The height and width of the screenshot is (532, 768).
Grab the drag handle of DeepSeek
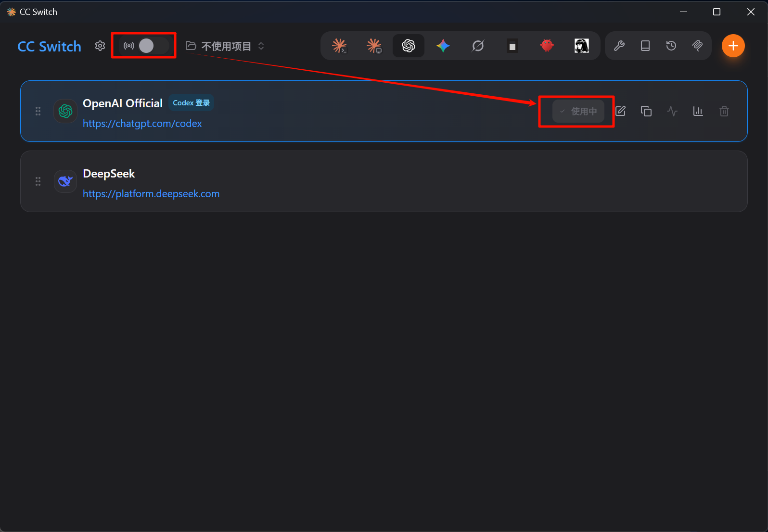(x=38, y=181)
